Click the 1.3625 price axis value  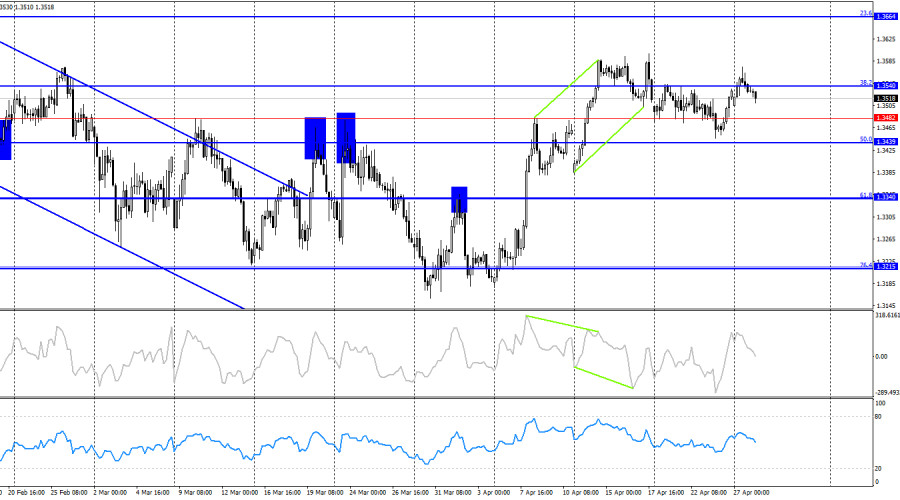pos(886,40)
